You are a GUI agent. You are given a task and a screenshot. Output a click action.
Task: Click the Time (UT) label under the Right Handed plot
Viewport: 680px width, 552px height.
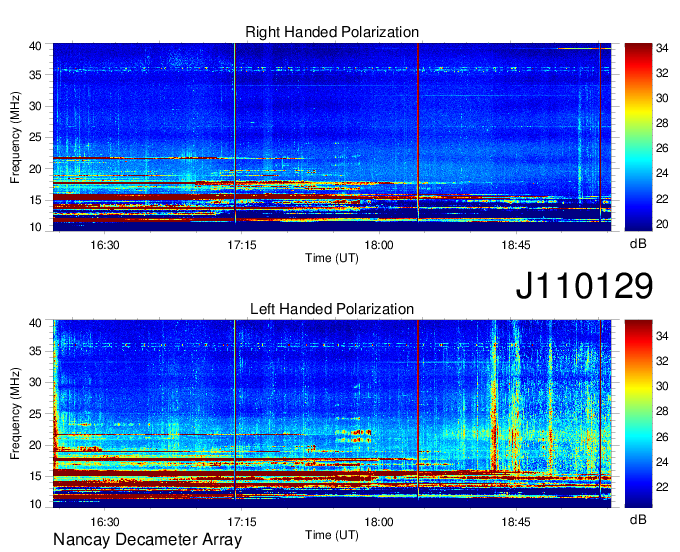[332, 258]
